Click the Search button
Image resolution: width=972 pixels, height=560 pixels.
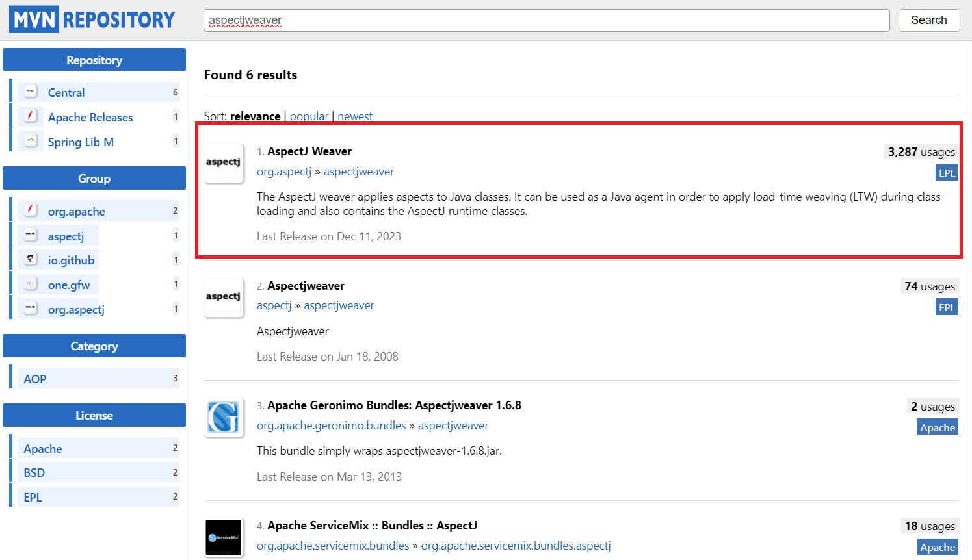[x=928, y=20]
